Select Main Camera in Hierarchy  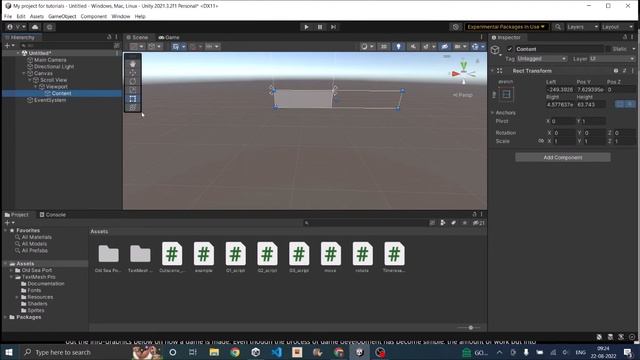pos(50,60)
